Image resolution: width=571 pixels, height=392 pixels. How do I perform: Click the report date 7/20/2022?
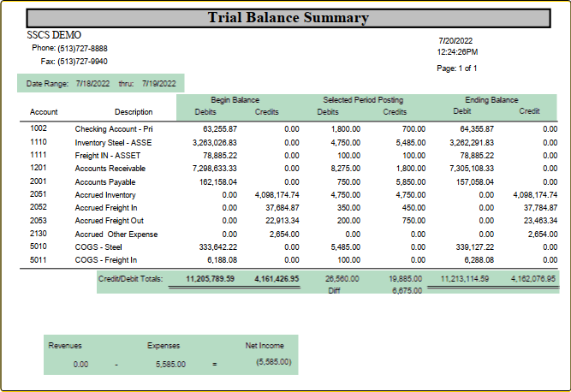[455, 41]
